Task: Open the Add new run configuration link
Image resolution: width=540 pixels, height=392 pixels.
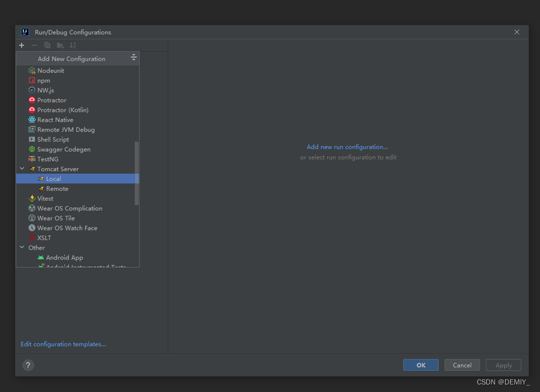Action: 347,147
